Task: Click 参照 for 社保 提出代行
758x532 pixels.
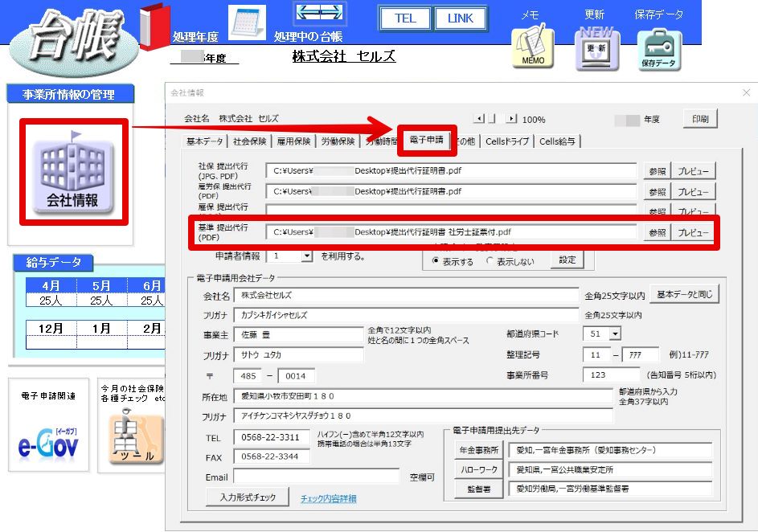Action: (x=657, y=171)
